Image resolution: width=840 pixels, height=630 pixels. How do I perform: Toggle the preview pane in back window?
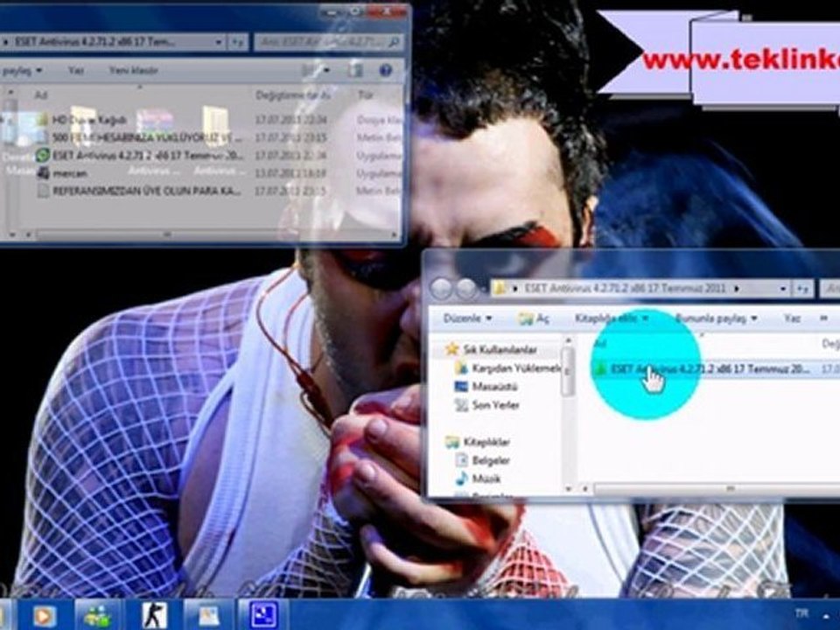pos(355,70)
